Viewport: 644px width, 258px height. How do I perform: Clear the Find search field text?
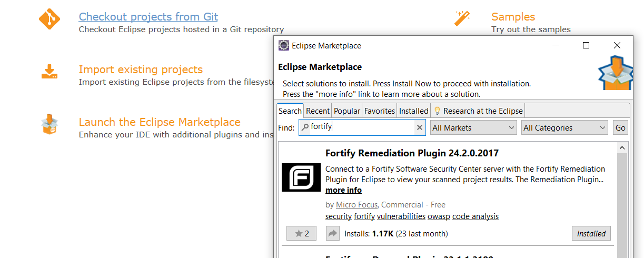(x=420, y=127)
